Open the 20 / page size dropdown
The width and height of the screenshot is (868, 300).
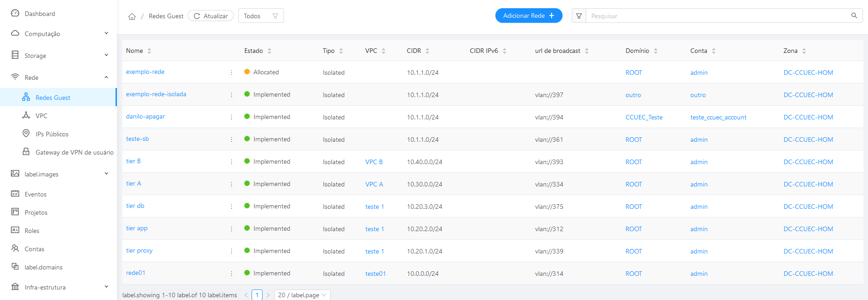point(302,295)
